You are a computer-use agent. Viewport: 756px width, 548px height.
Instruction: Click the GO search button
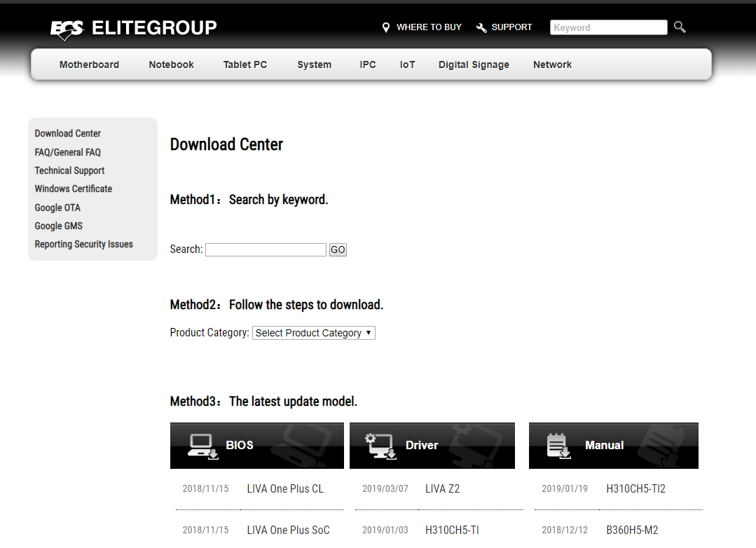[x=338, y=250]
